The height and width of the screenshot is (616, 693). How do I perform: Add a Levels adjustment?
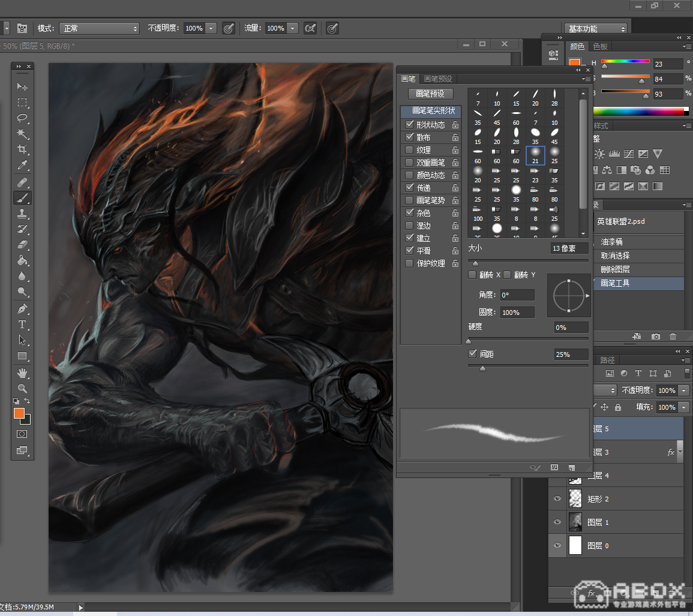point(614,154)
